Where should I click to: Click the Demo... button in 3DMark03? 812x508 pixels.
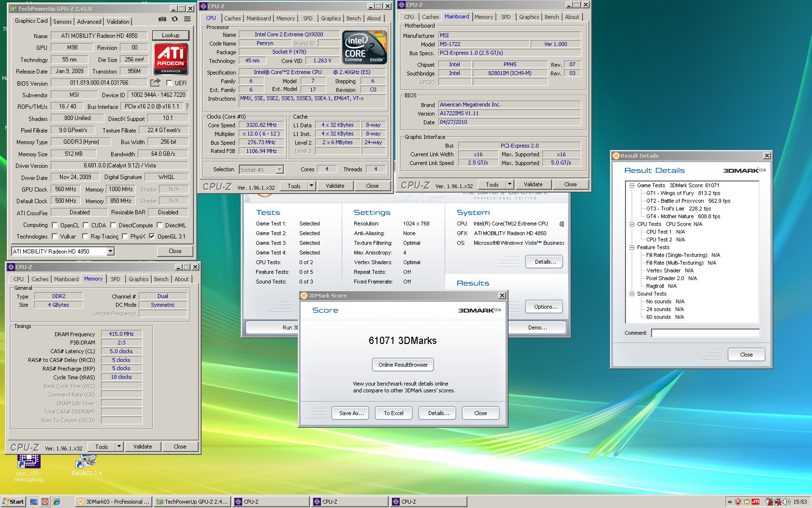click(x=537, y=328)
